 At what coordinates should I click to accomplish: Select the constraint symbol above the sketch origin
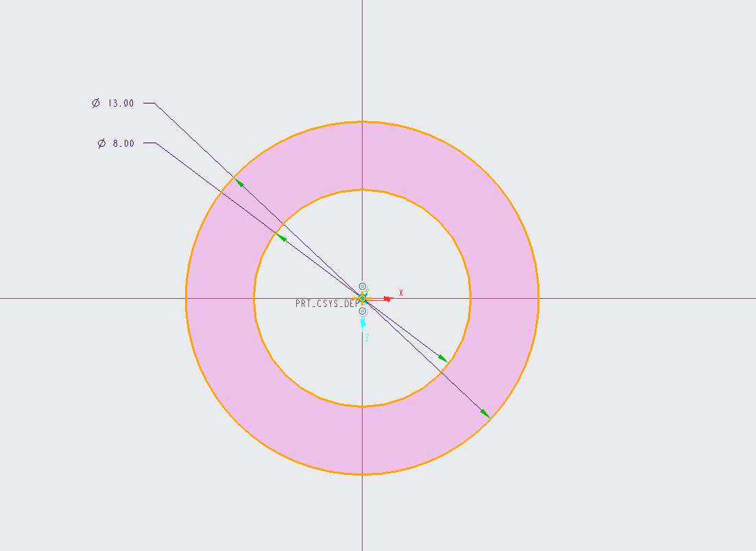coord(363,286)
